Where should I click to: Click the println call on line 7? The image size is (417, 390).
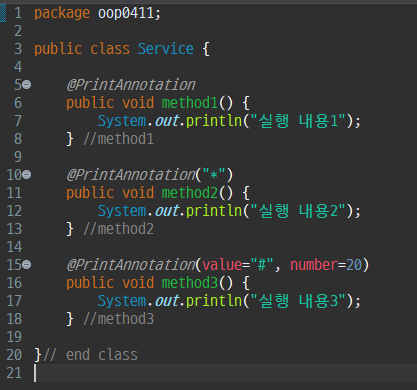[x=214, y=121]
